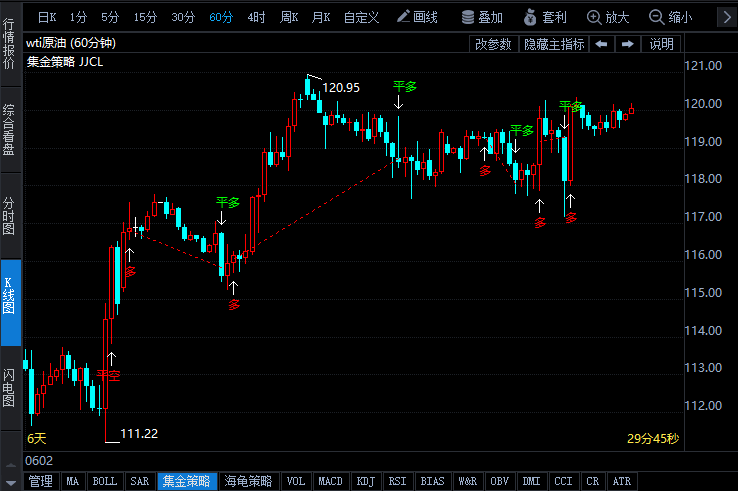Select the OBV indicator
738x491 pixels.
coord(499,481)
